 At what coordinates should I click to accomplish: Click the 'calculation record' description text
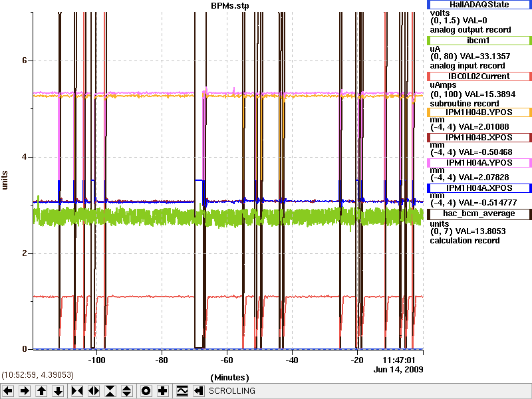(464, 241)
